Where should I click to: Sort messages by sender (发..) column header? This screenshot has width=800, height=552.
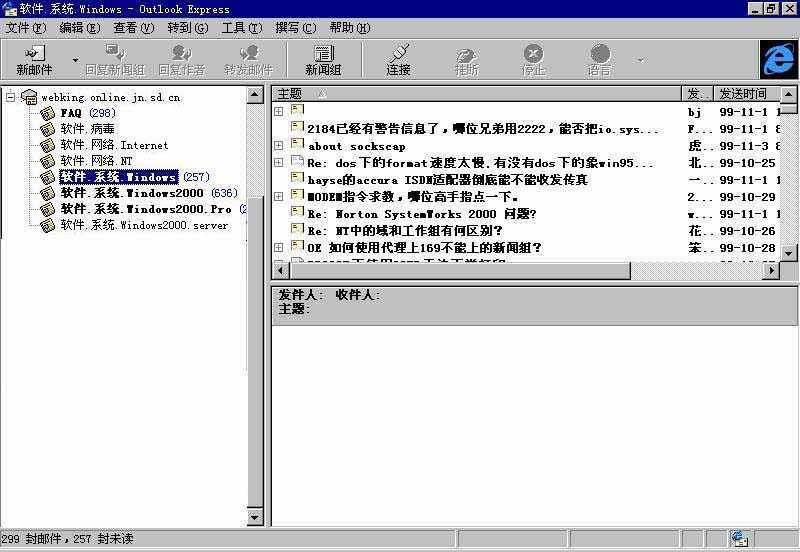(698, 94)
